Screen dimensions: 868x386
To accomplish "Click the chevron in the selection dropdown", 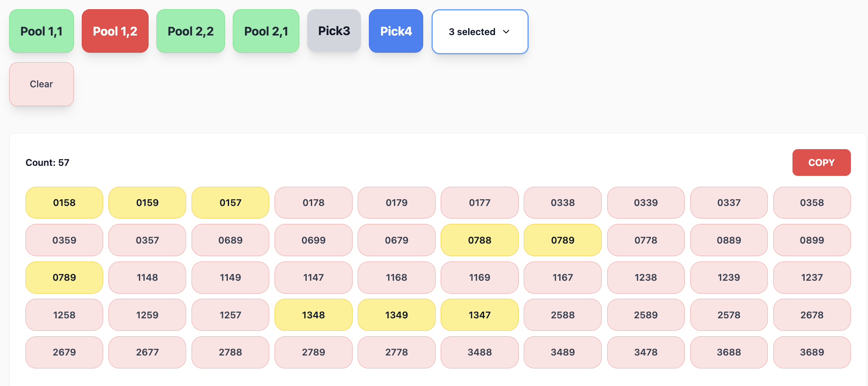I will tap(506, 32).
